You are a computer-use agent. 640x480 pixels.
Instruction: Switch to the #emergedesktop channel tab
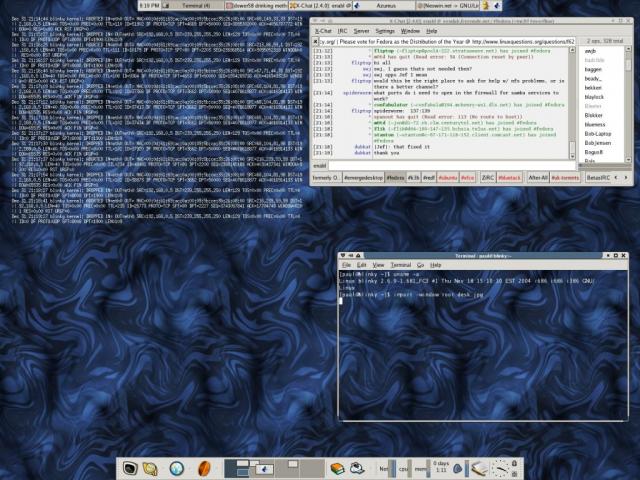pyautogui.click(x=363, y=178)
